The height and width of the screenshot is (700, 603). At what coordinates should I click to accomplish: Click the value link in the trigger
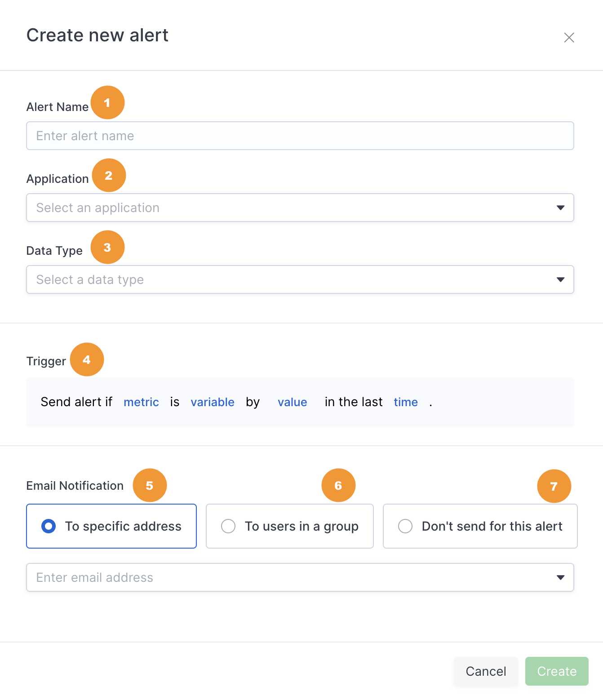(293, 402)
